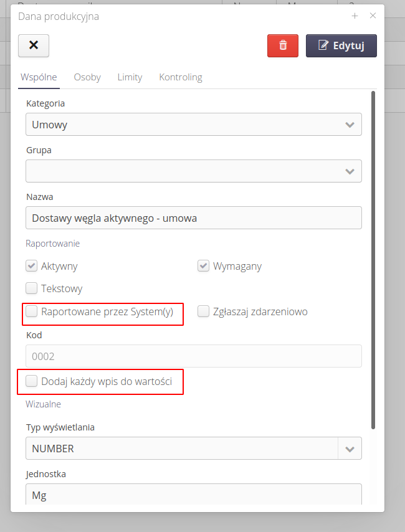Screen dimensions: 405x532
Task: Switch to the Osoby tab
Action: [x=87, y=77]
